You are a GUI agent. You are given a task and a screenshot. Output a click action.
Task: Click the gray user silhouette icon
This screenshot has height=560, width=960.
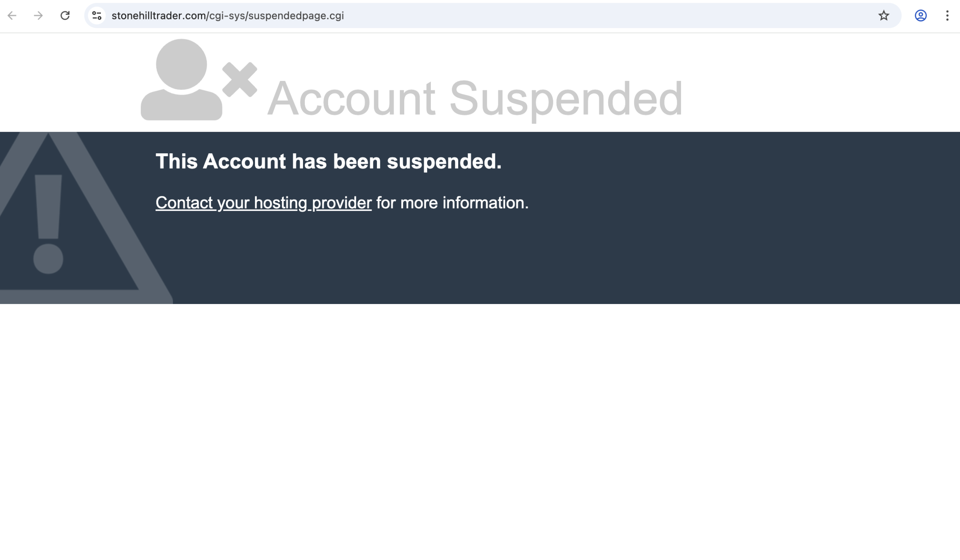point(181,80)
